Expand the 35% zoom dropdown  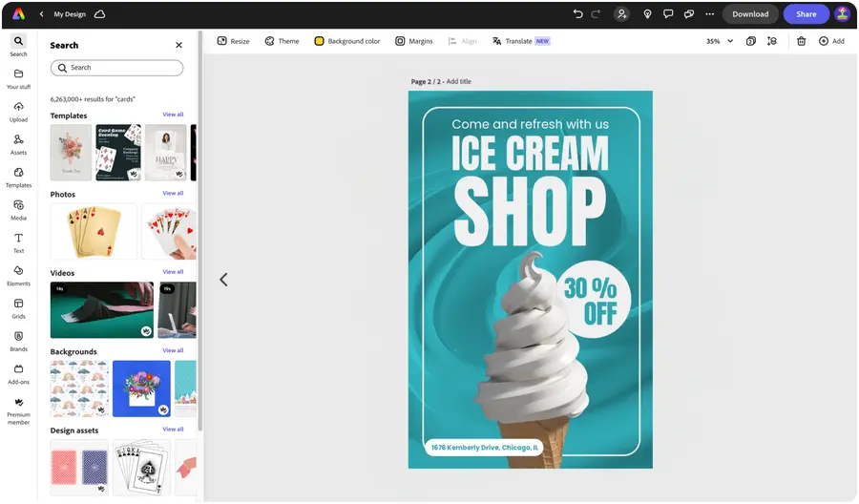point(730,41)
